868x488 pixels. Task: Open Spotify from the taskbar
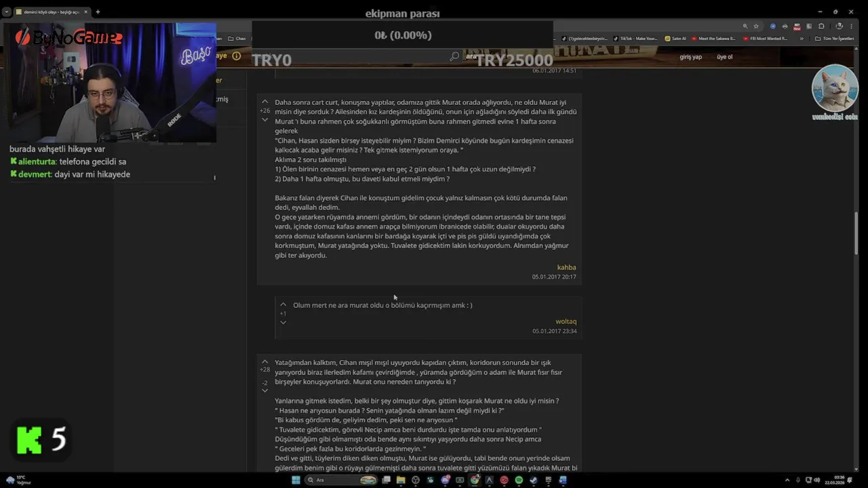click(519, 480)
